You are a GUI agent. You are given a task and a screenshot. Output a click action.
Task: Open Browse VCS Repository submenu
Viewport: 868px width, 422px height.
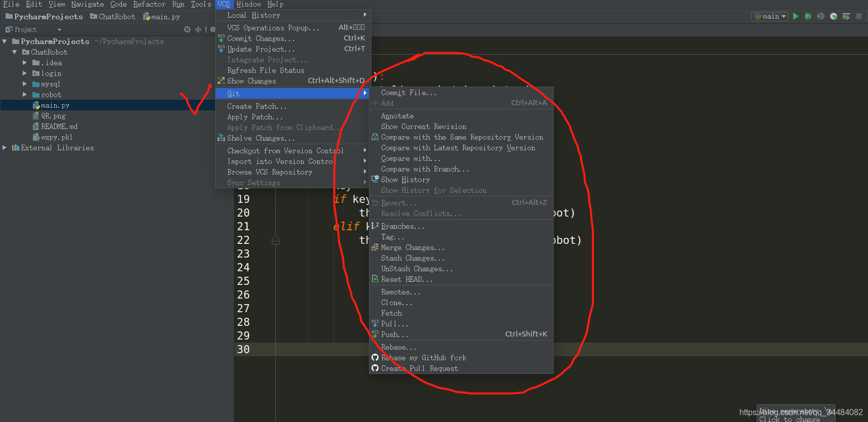point(293,172)
